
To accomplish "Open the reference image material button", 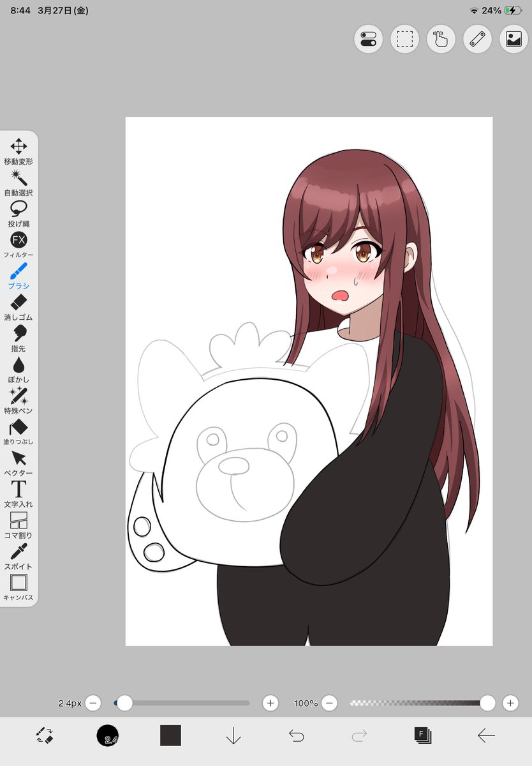I will (x=514, y=39).
